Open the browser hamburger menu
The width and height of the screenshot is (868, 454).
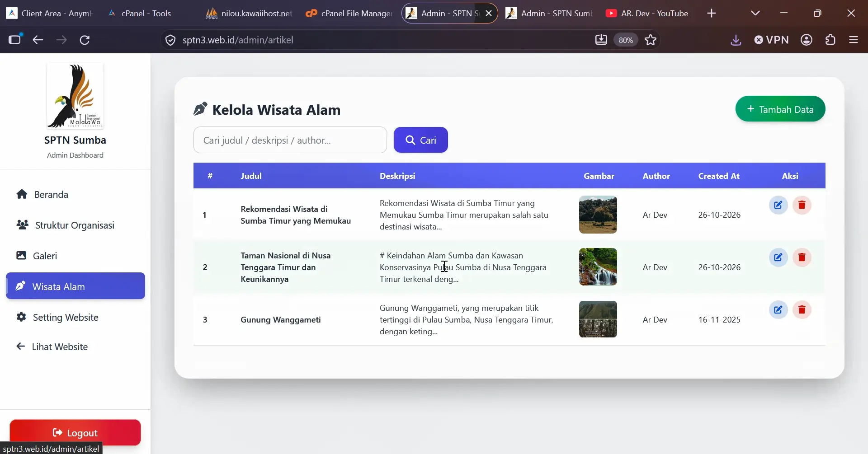[854, 40]
